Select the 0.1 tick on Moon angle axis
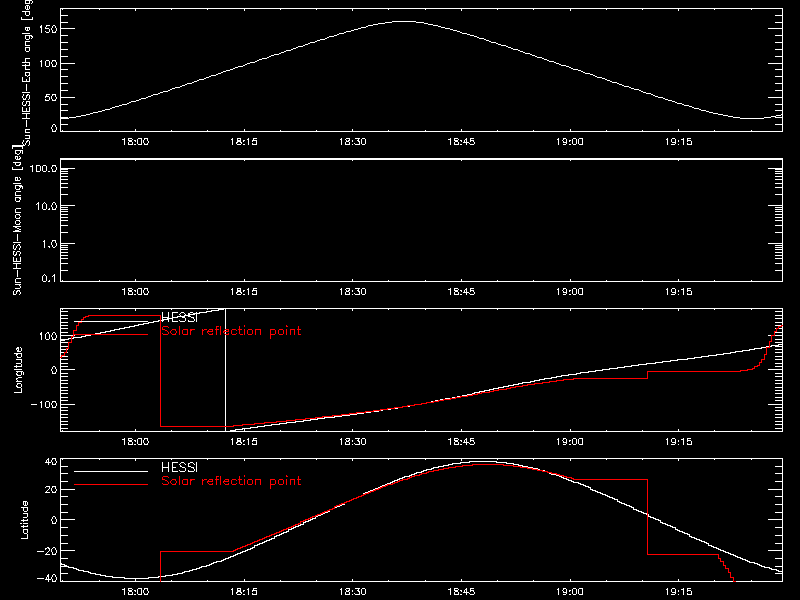The height and width of the screenshot is (600, 800). click(49, 279)
